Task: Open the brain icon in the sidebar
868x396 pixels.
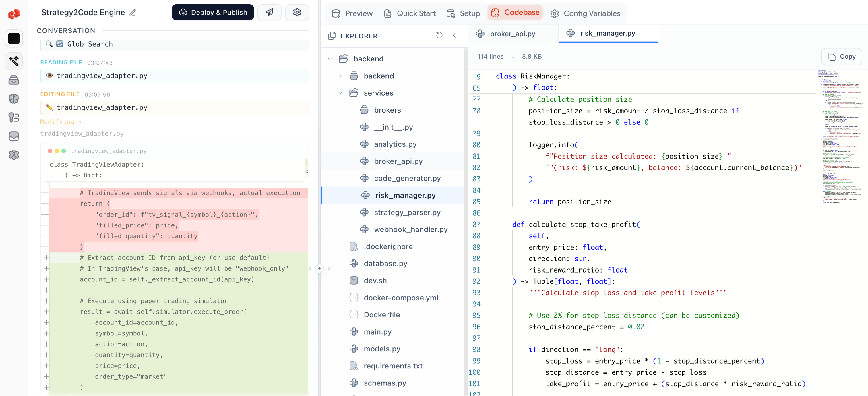Action: click(14, 99)
